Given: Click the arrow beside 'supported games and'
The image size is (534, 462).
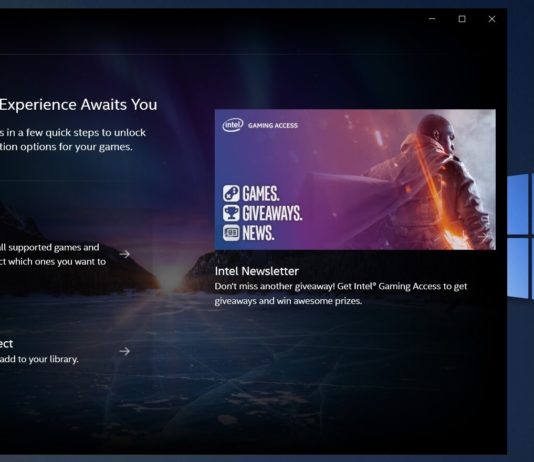Looking at the screenshot, I should coord(125,254).
